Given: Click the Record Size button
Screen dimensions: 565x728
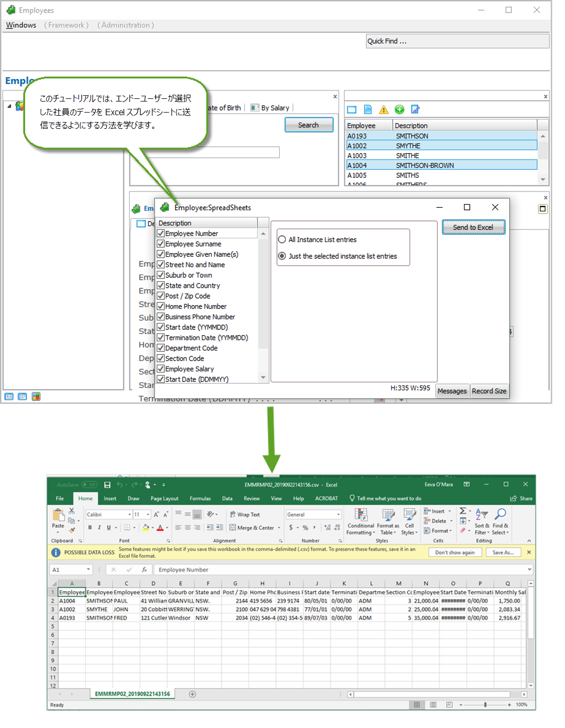Looking at the screenshot, I should tap(489, 391).
